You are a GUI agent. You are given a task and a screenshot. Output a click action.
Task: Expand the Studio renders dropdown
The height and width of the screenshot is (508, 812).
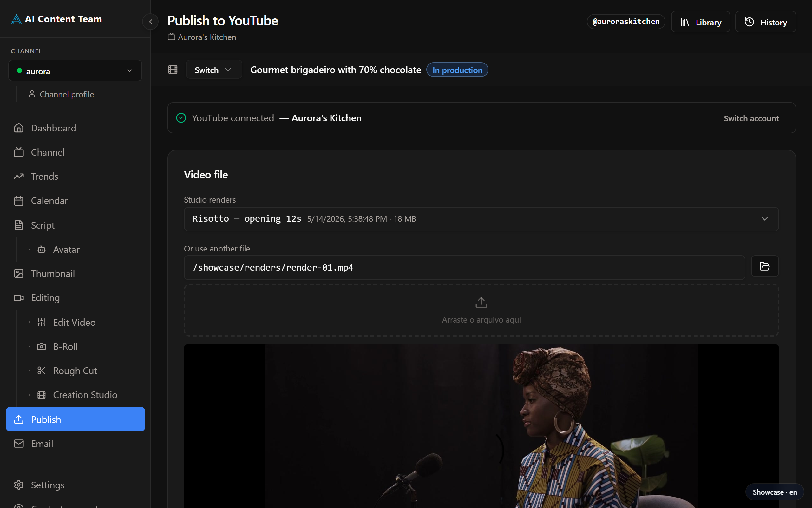481,219
